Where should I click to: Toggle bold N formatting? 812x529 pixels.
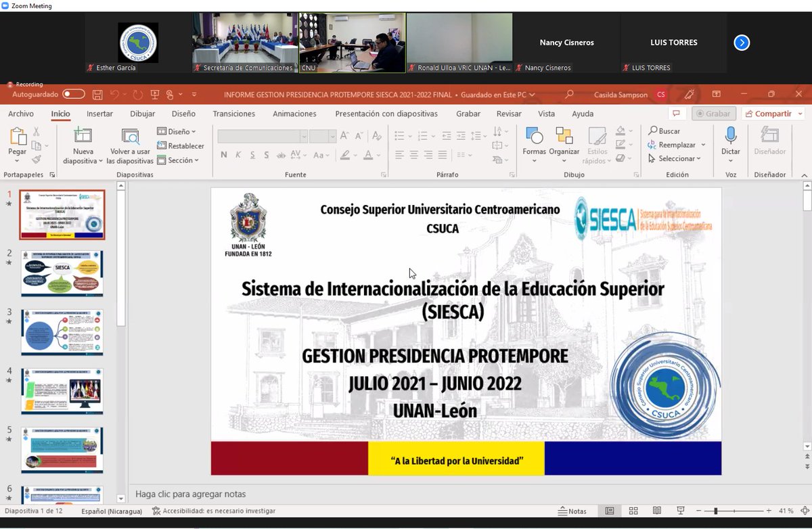point(224,155)
